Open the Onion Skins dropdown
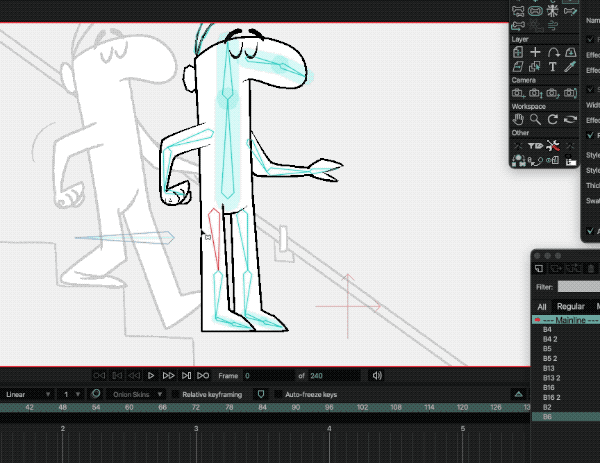 coord(135,394)
